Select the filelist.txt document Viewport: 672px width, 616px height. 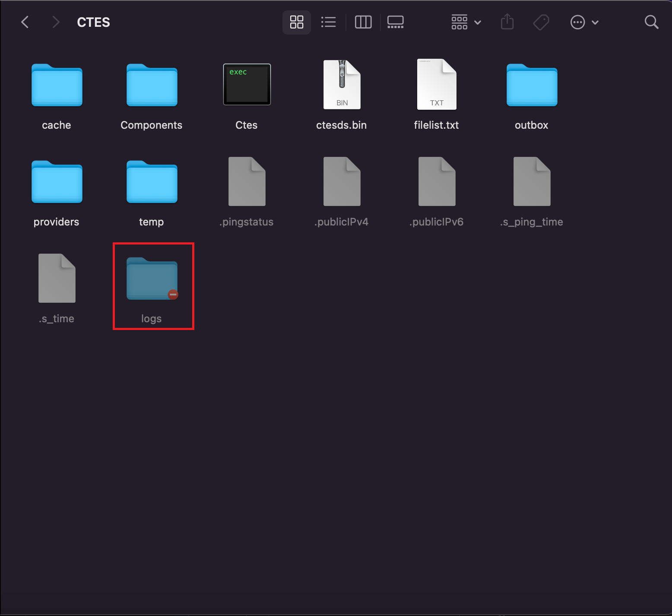[x=437, y=85]
